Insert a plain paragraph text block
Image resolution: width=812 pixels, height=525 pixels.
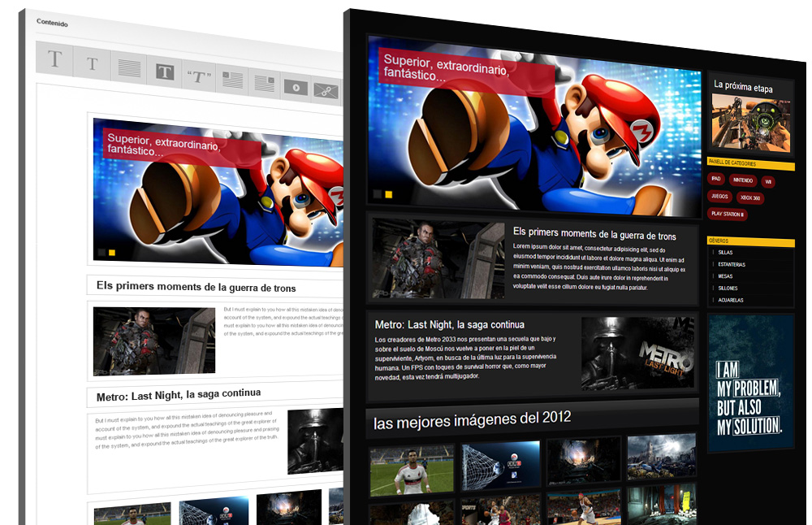tap(129, 68)
